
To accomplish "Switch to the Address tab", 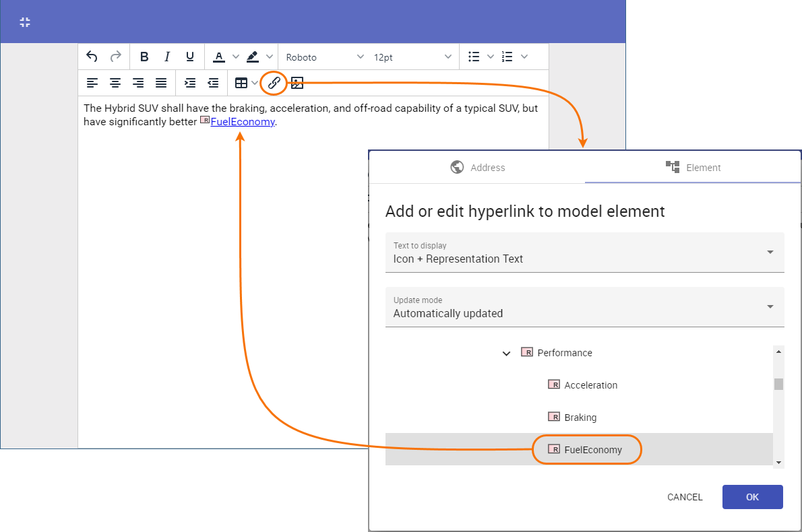I will [477, 168].
